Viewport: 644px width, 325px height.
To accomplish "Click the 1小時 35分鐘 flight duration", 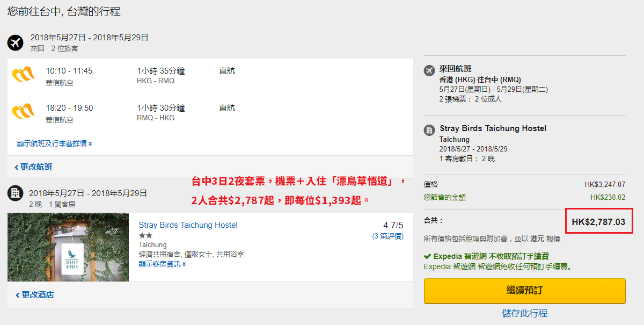I will pos(161,71).
